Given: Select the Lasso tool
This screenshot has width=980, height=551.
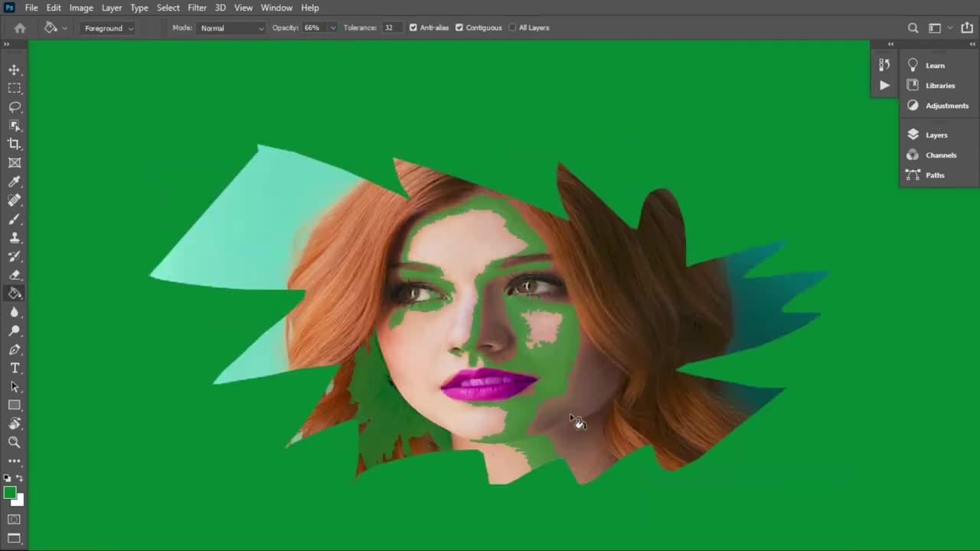Looking at the screenshot, I should 15,107.
